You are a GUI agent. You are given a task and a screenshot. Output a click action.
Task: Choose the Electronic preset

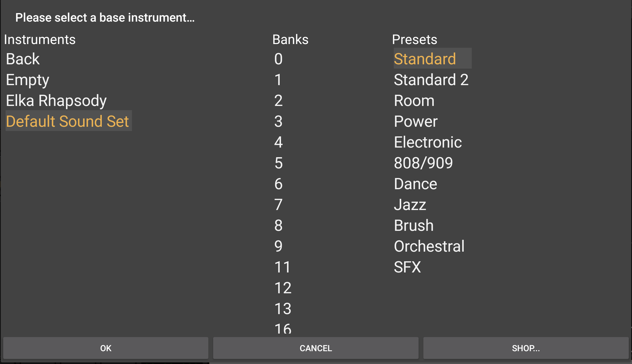coord(428,142)
